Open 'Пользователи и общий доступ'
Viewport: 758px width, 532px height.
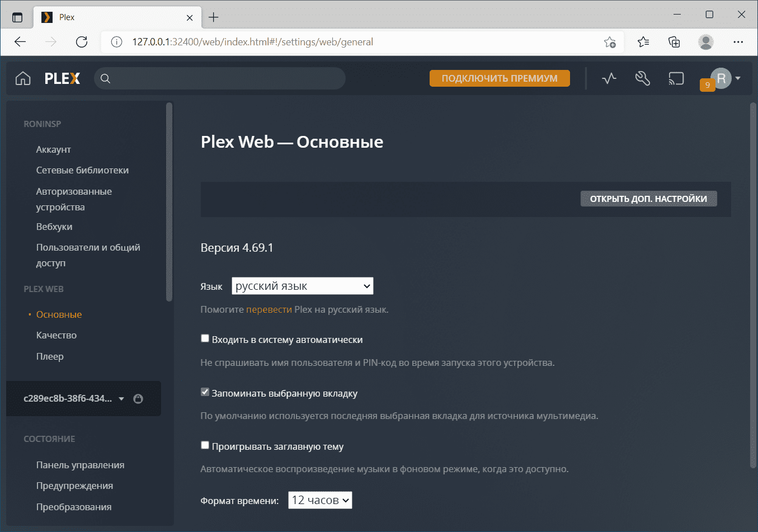click(88, 255)
